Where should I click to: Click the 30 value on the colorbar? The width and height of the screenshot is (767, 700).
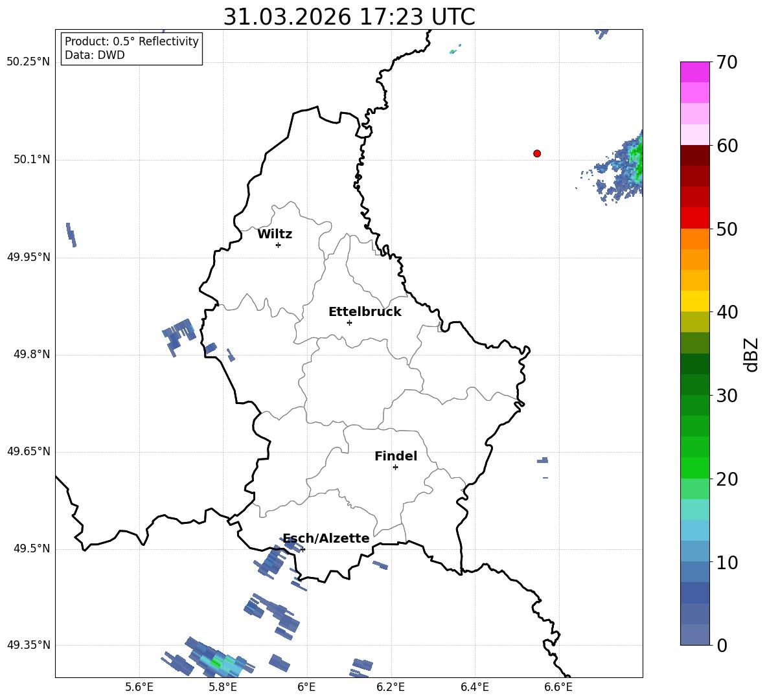[727, 396]
